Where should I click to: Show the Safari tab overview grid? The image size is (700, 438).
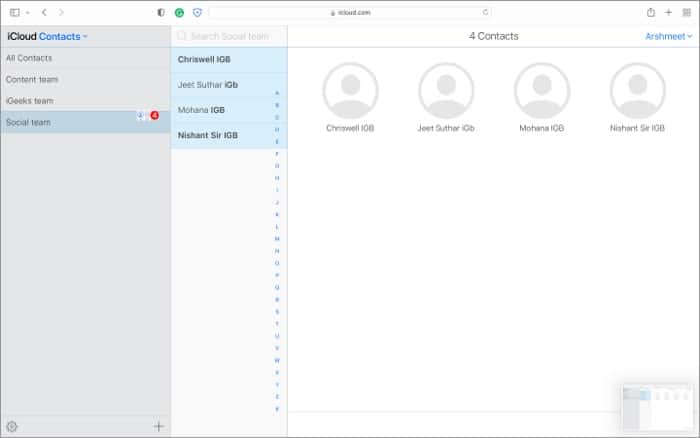point(687,13)
